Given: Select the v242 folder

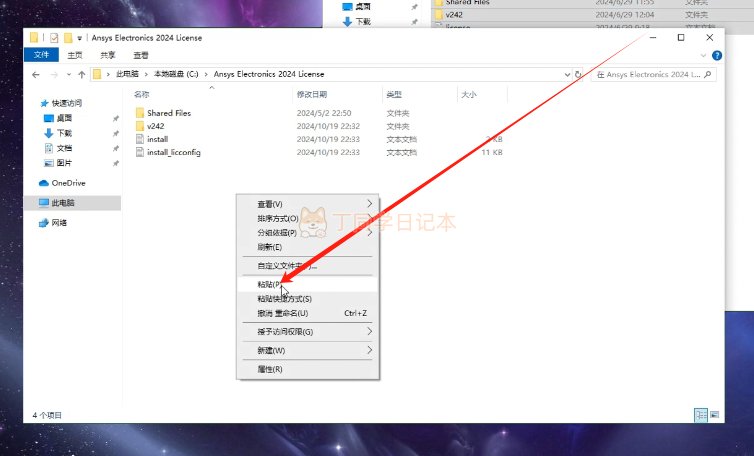Looking at the screenshot, I should [x=155, y=126].
